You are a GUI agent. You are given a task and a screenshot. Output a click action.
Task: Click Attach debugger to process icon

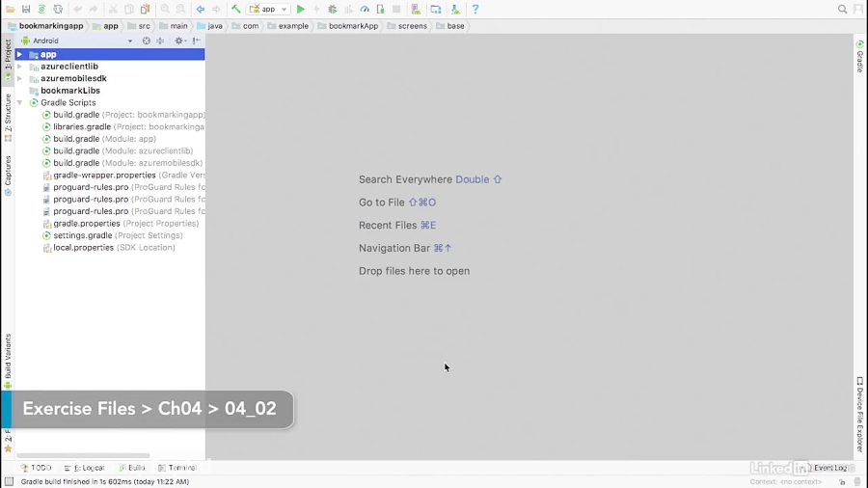coord(380,10)
